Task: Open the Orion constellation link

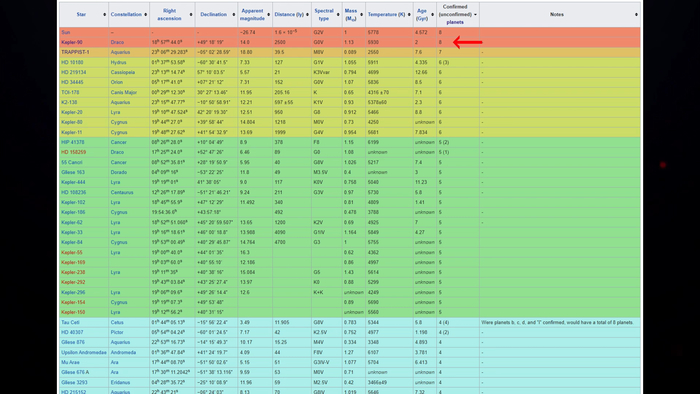Action: (117, 82)
